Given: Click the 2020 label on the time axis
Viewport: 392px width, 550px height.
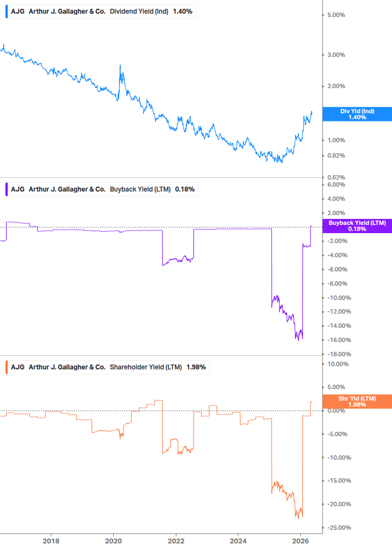Looking at the screenshot, I should pos(114,541).
